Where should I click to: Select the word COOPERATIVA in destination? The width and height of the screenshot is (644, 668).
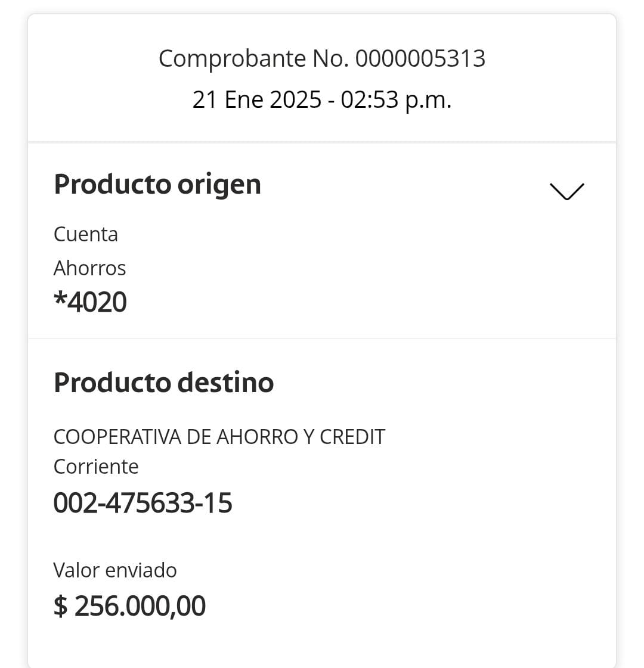click(117, 437)
